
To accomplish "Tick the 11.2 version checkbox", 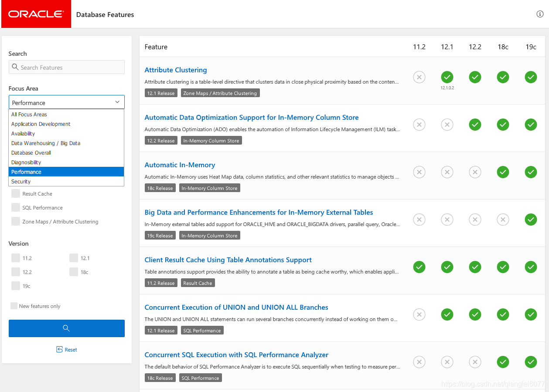I will tap(16, 258).
